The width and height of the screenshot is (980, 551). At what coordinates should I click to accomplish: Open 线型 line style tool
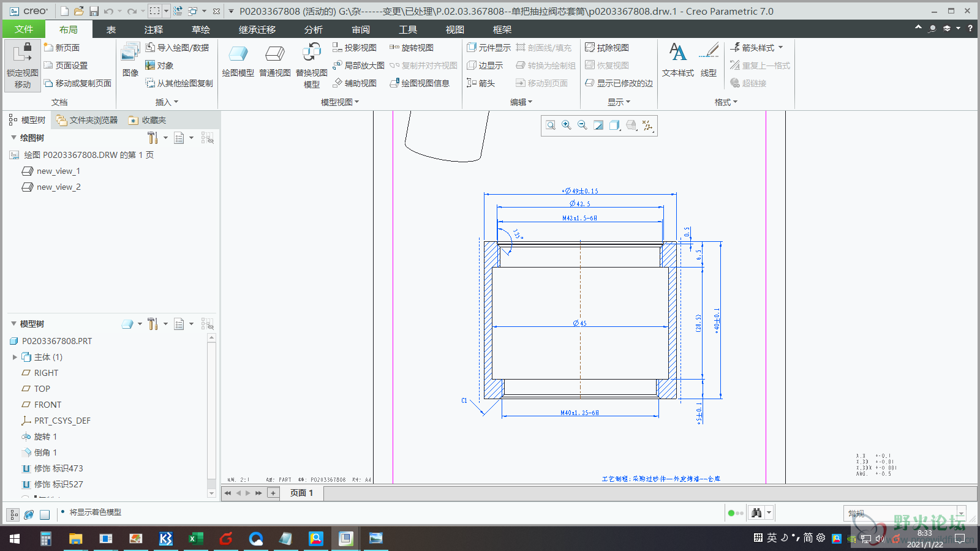[x=709, y=60]
